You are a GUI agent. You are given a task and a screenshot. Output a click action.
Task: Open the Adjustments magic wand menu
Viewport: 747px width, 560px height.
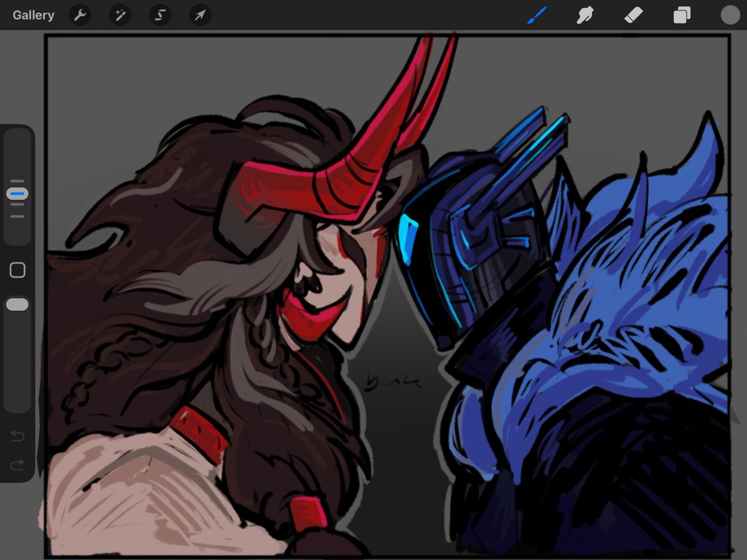click(120, 15)
